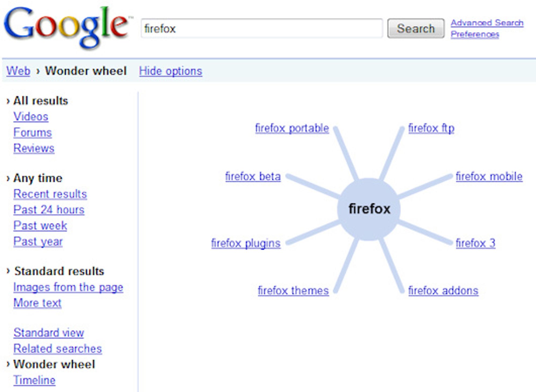The height and width of the screenshot is (392, 536).
Task: Click Hide options link
Action: pos(170,71)
